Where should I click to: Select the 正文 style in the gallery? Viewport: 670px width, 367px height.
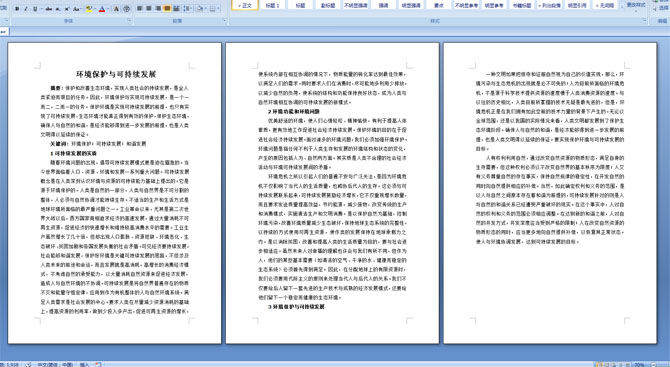(x=245, y=6)
